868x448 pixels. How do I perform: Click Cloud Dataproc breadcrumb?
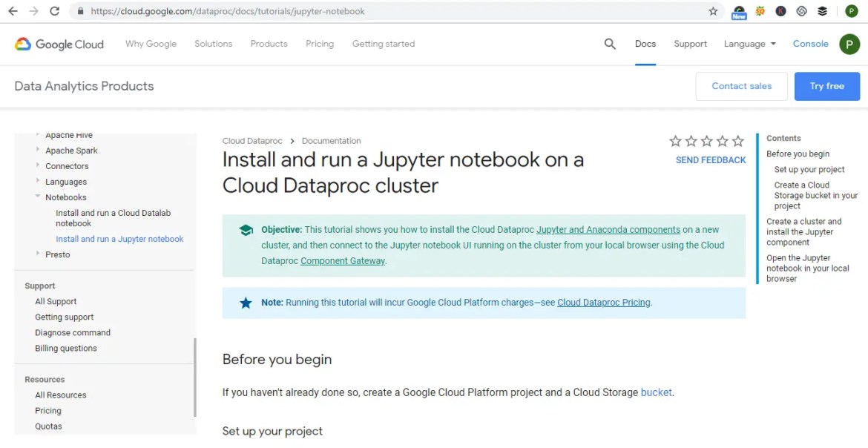coord(252,141)
